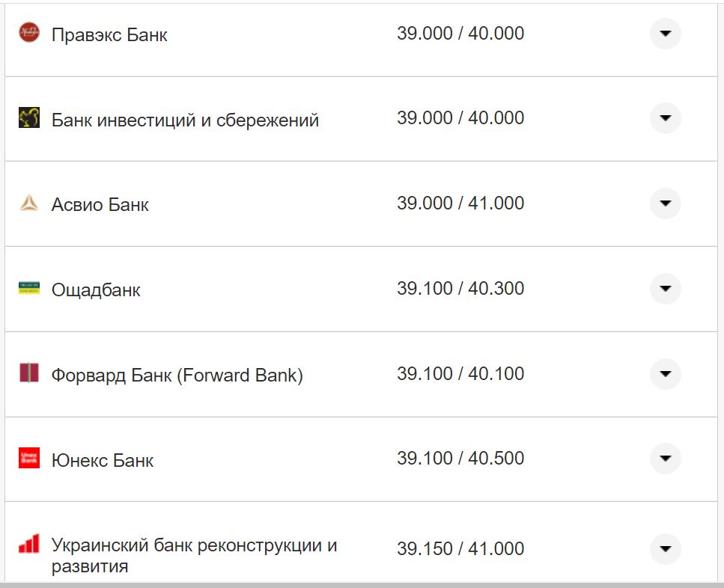Screen dimensions: 724x588
Task: Click the round red Правэкс emblem
Action: coord(29,33)
